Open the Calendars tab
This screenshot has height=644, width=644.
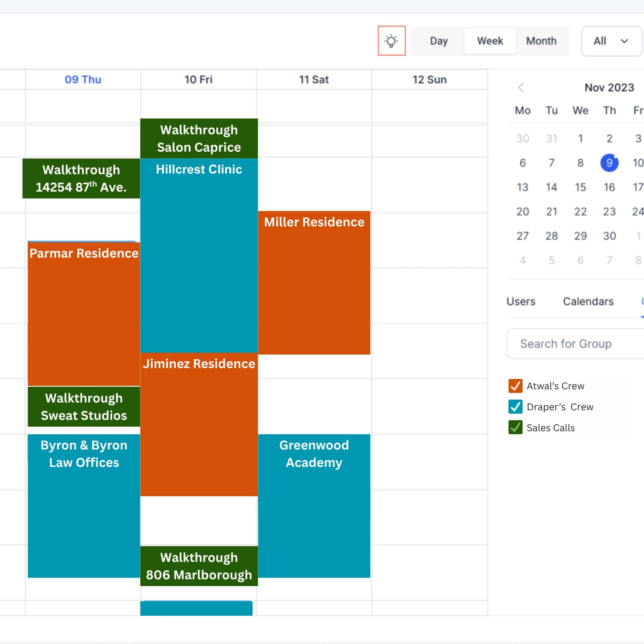588,301
